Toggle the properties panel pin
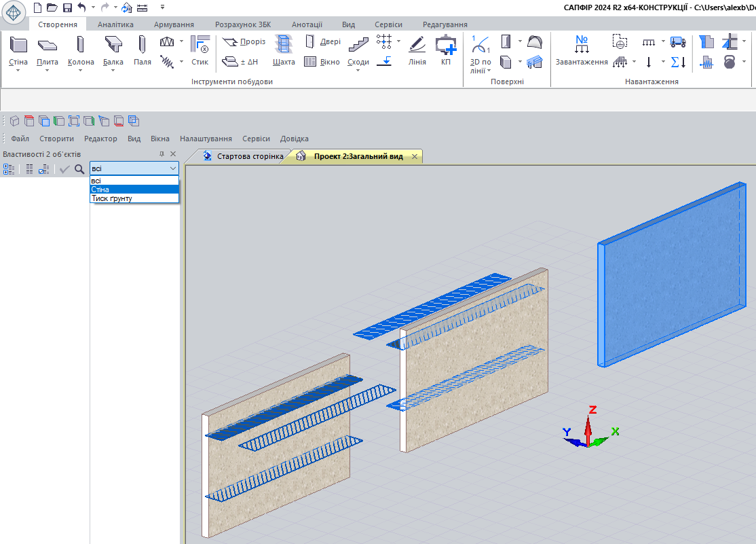Image resolution: width=756 pixels, height=544 pixels. (x=162, y=154)
